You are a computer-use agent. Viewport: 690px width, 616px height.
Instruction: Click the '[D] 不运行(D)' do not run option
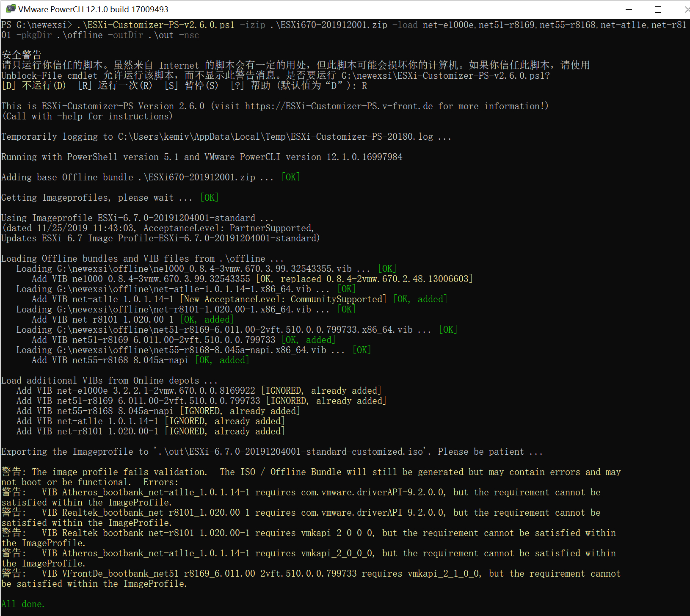click(34, 86)
